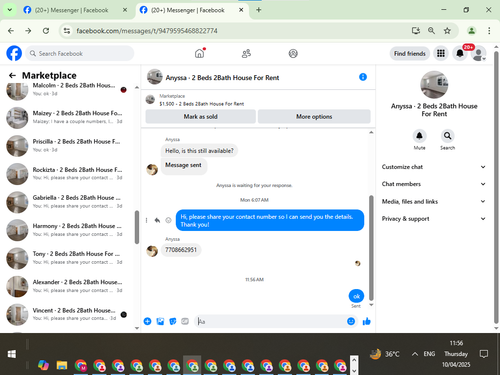Mute the Anyssa conversation
The width and height of the screenshot is (500, 375).
tap(419, 136)
